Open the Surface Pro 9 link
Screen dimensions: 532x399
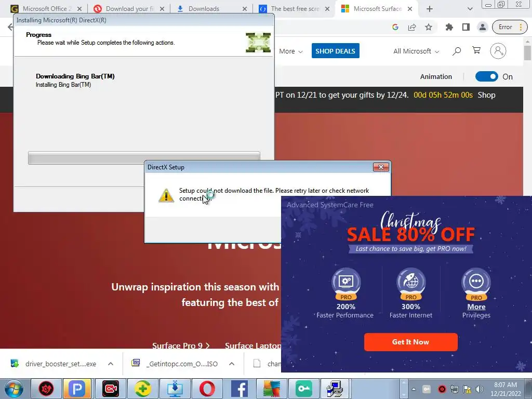tap(181, 345)
